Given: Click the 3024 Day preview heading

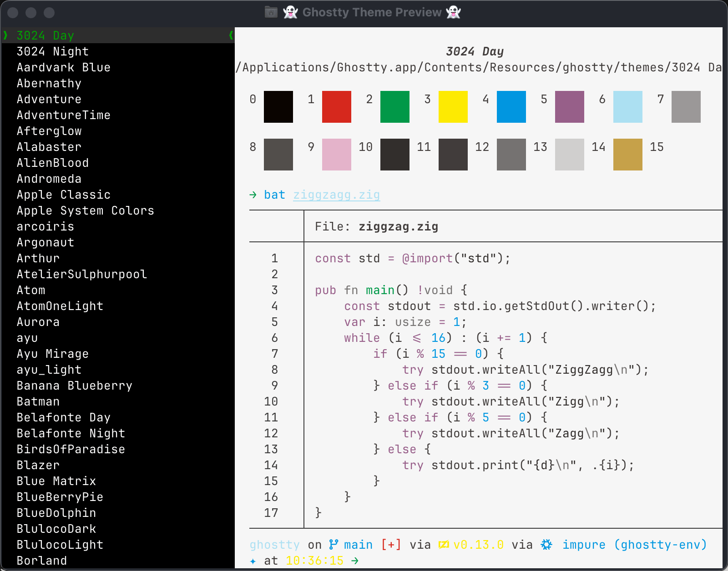Looking at the screenshot, I should [x=475, y=51].
